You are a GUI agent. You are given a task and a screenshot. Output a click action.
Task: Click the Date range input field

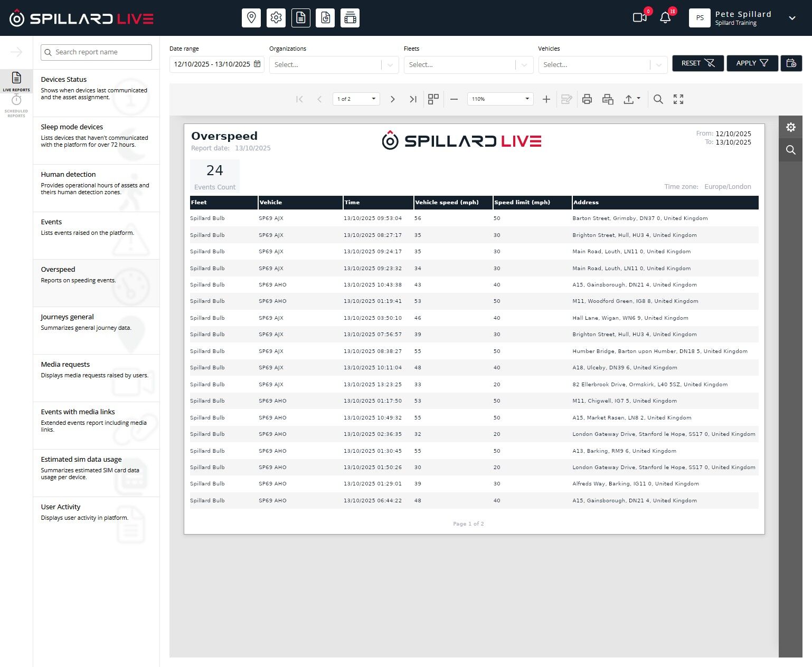216,64
